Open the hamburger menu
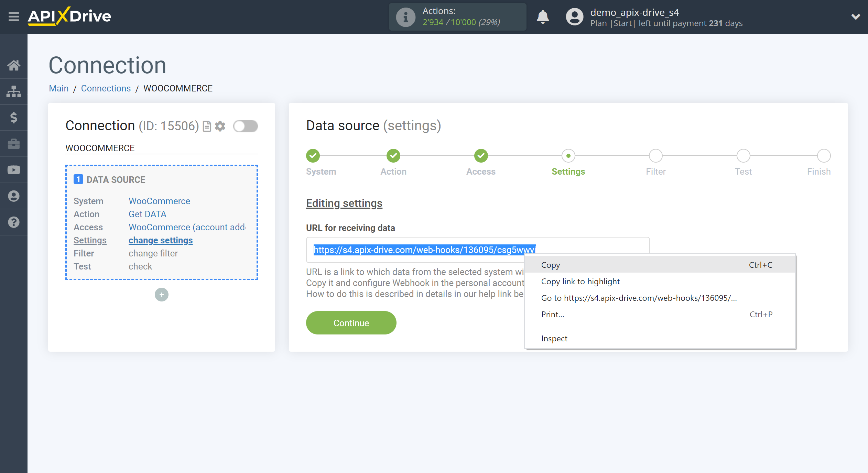868x473 pixels. coord(14,16)
